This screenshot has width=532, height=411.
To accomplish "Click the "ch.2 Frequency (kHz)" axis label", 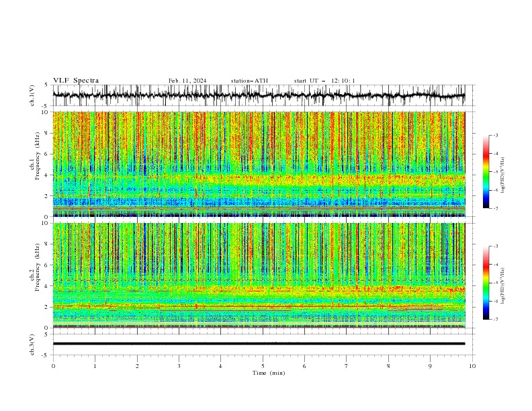I will click(35, 267).
